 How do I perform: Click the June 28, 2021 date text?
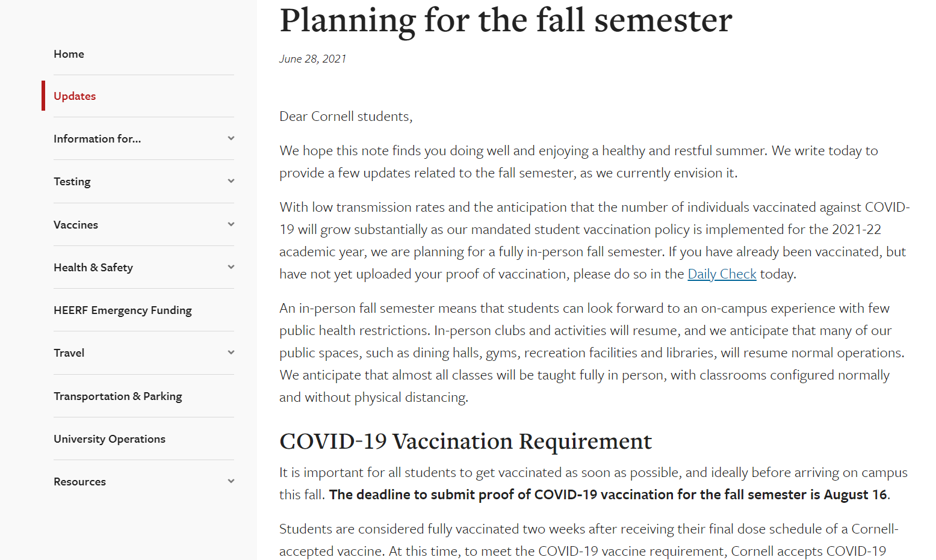313,59
